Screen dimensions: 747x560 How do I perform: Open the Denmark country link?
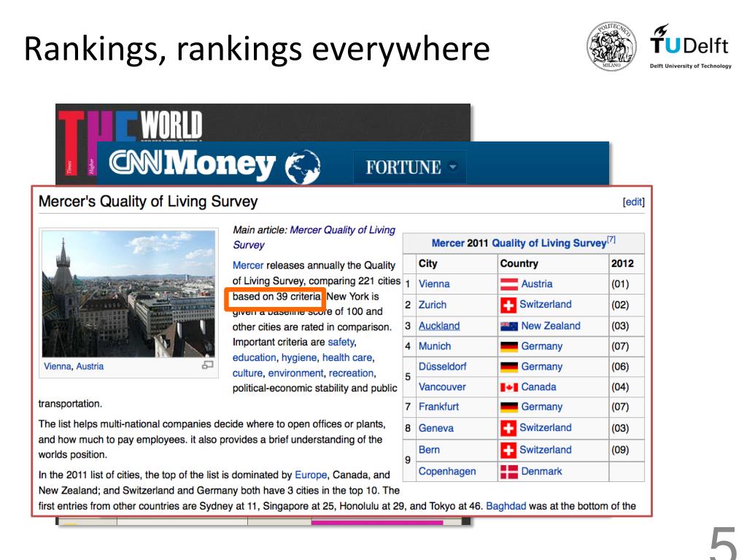point(542,471)
